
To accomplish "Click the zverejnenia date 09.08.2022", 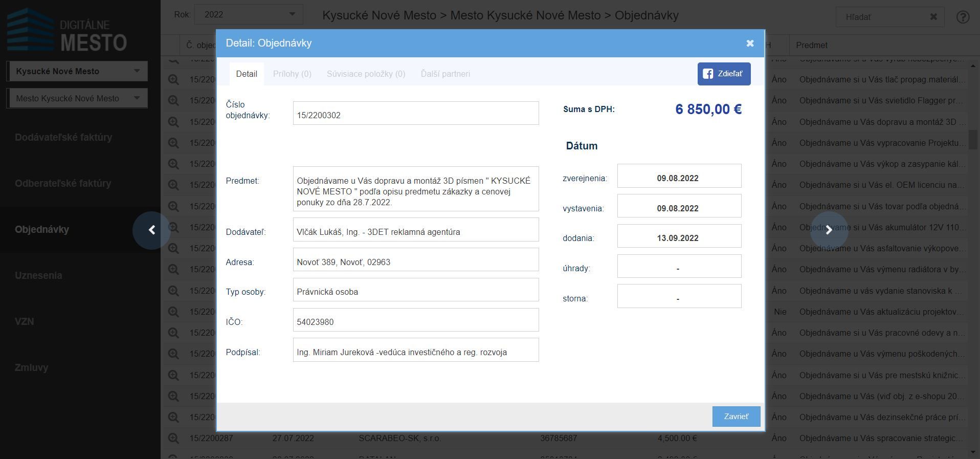I will (x=679, y=176).
